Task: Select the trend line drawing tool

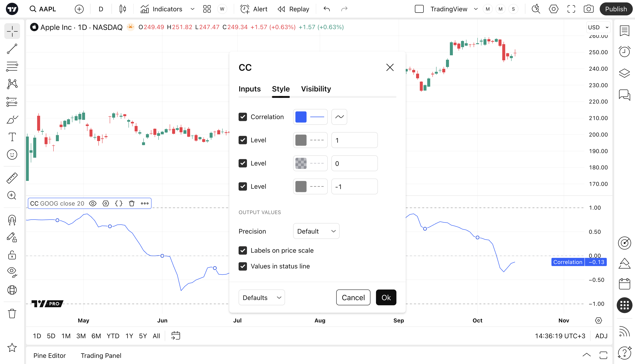Action: pos(12,49)
